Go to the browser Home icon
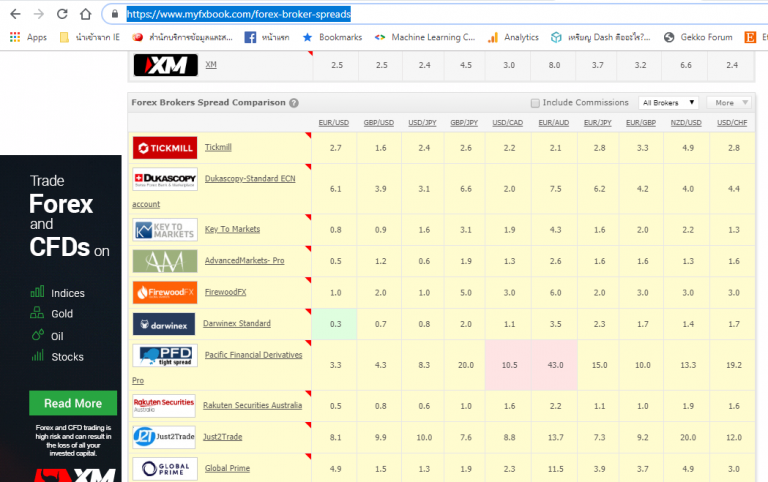 coord(86,14)
